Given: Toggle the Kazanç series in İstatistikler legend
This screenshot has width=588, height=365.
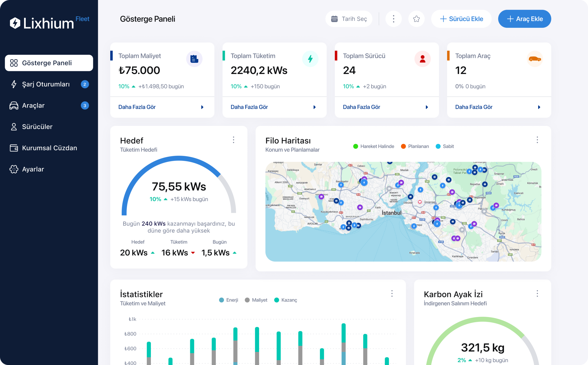Looking at the screenshot, I should tap(286, 300).
